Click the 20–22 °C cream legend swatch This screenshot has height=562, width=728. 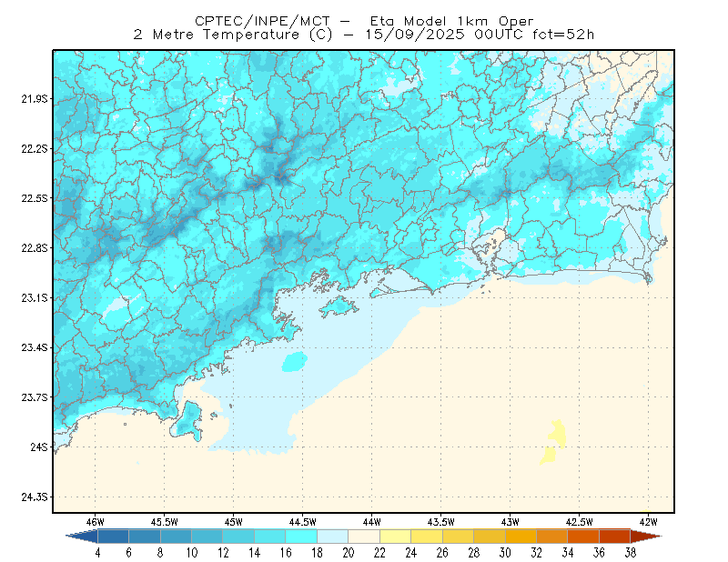pos(364,536)
